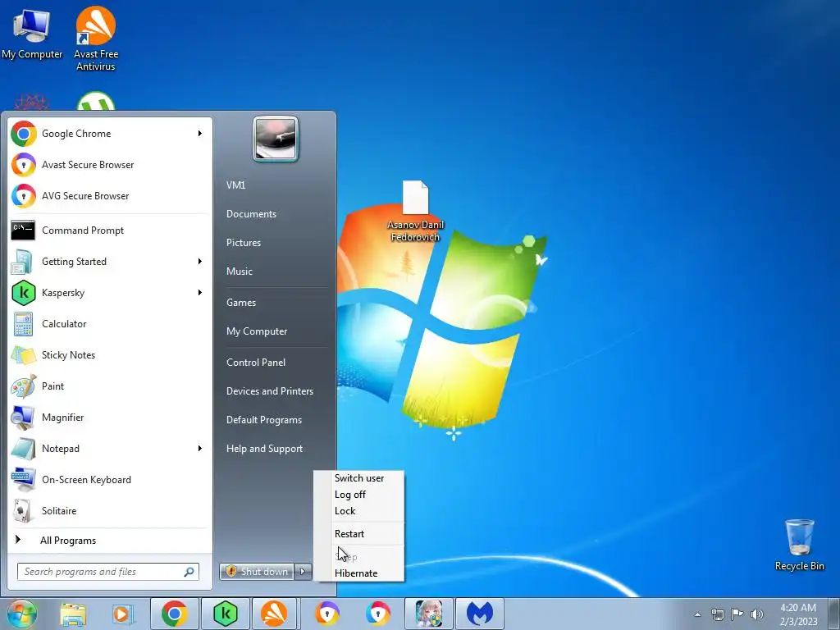Viewport: 840px width, 630px height.
Task: Click the user account picture
Action: (x=276, y=139)
